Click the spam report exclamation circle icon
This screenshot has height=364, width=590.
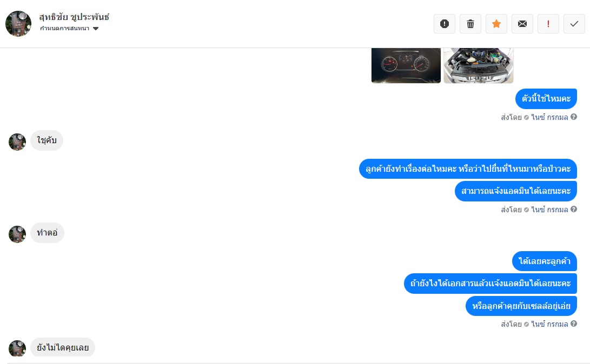pos(445,24)
